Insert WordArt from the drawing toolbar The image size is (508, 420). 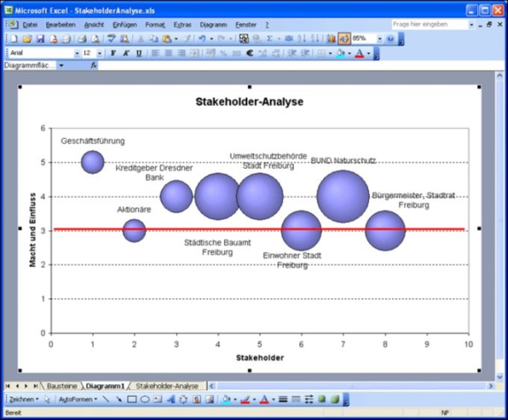point(172,400)
